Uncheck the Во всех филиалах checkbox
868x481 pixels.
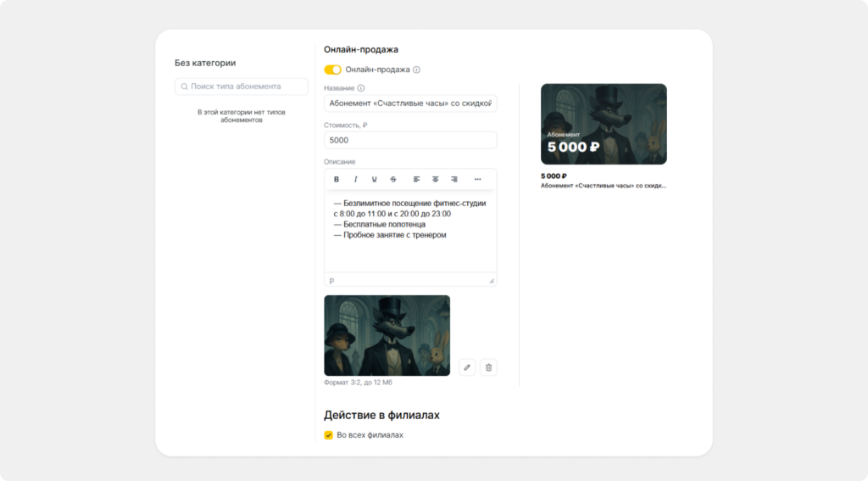coord(329,435)
